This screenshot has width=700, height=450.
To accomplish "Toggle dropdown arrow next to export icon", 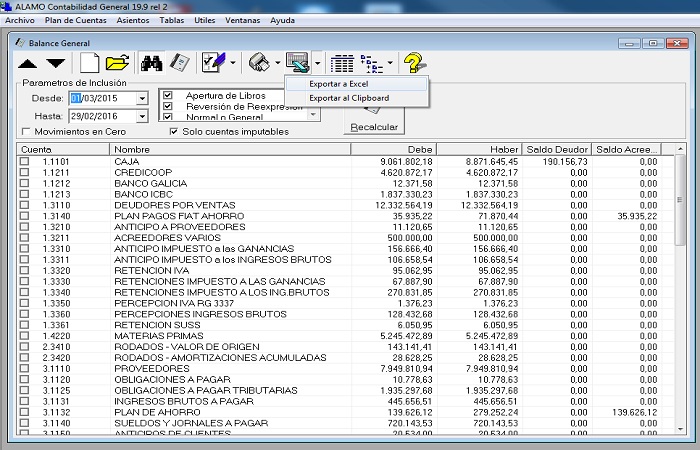I will (317, 63).
